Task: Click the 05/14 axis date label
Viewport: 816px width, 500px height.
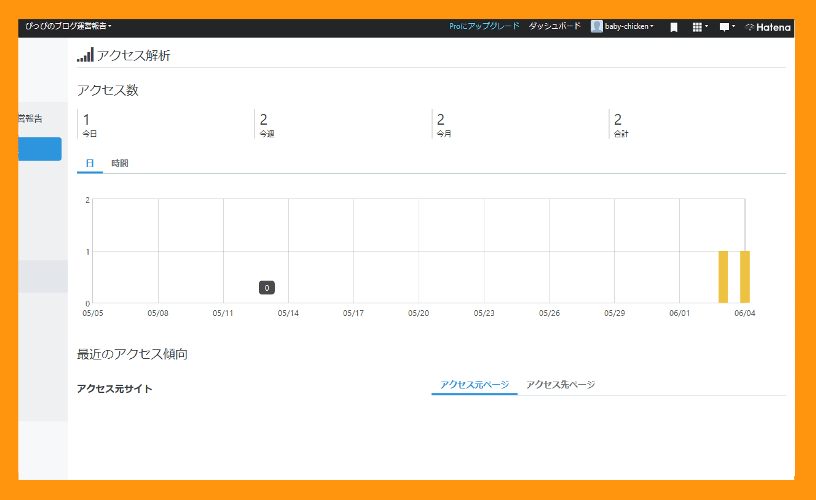Action: pos(288,313)
